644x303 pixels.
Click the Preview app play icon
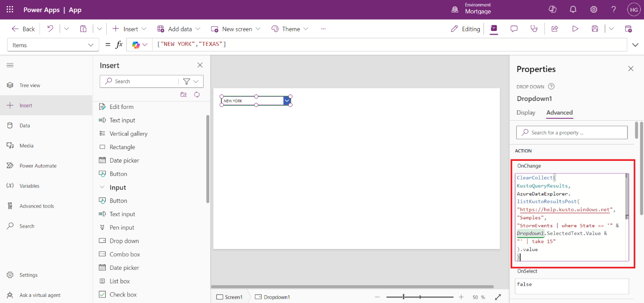575,29
